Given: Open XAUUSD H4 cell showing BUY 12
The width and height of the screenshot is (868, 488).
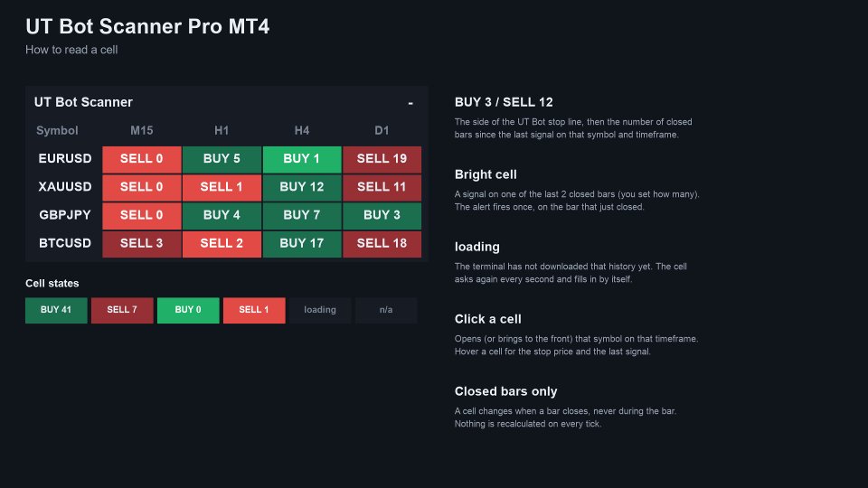Looking at the screenshot, I should click(302, 187).
